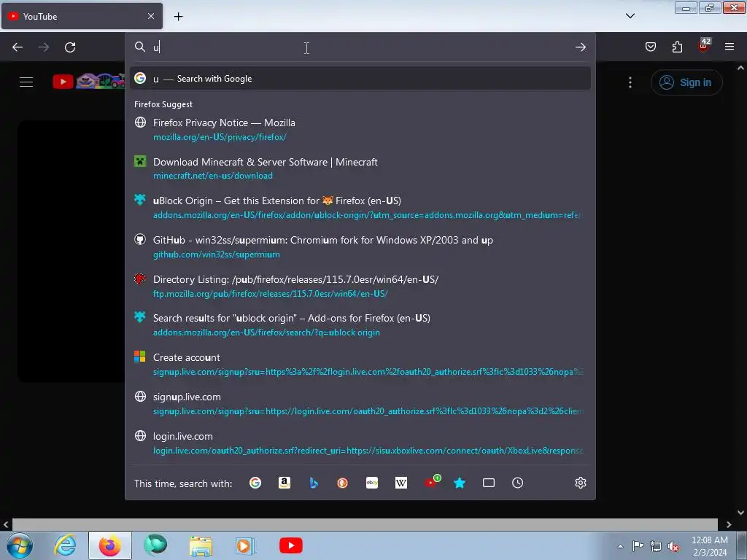The image size is (747, 560).
Task: Open YouTube settings three-dot menu
Action: pyautogui.click(x=630, y=82)
